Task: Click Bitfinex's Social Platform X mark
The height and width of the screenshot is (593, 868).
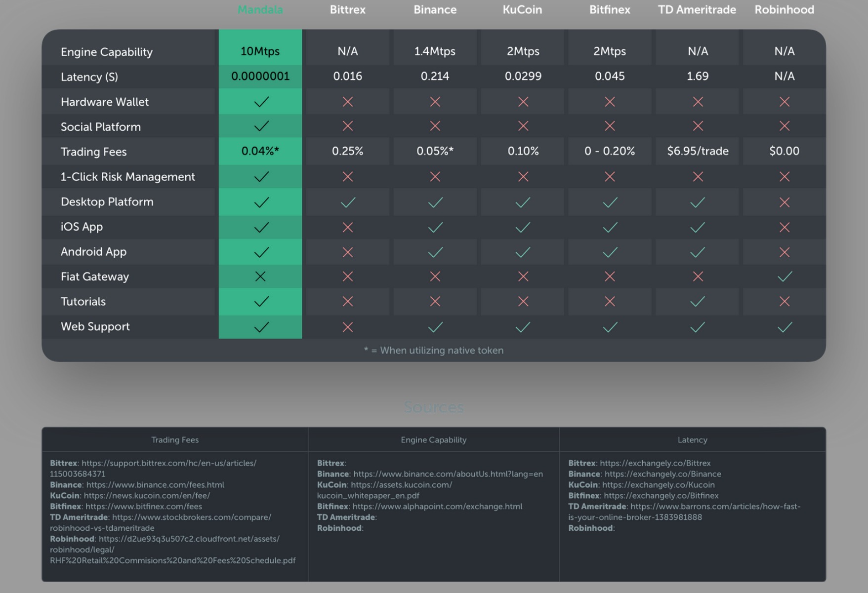Action: click(610, 126)
